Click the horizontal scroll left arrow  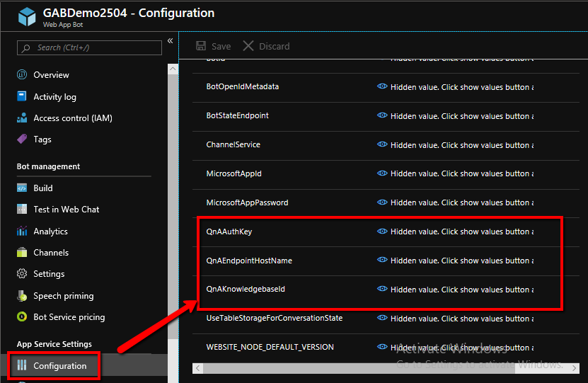[x=197, y=368]
